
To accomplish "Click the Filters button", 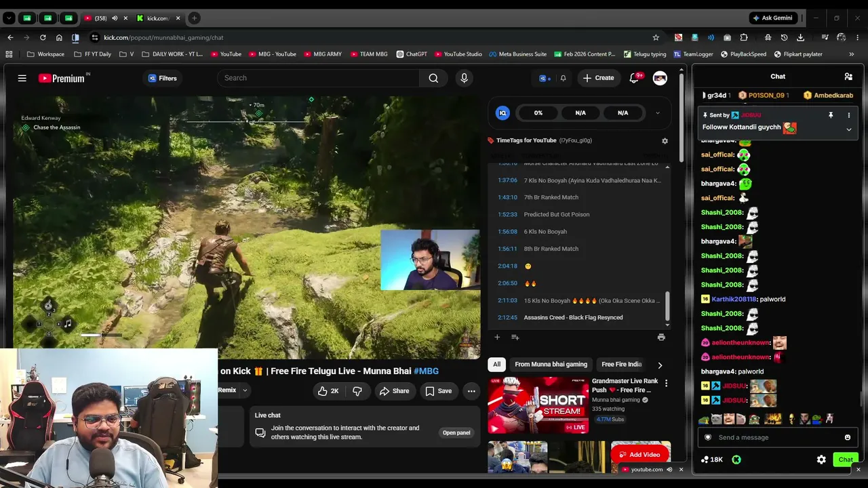I will (x=163, y=78).
